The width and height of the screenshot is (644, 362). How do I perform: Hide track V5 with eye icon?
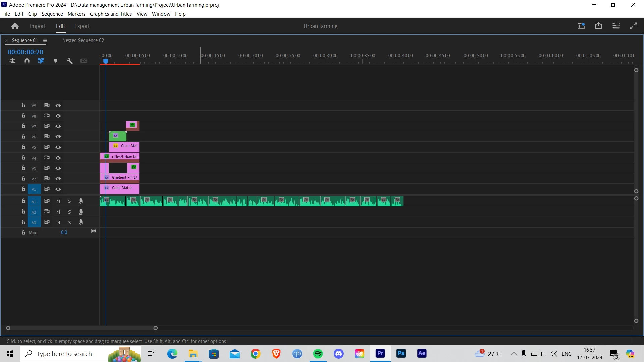(58, 147)
